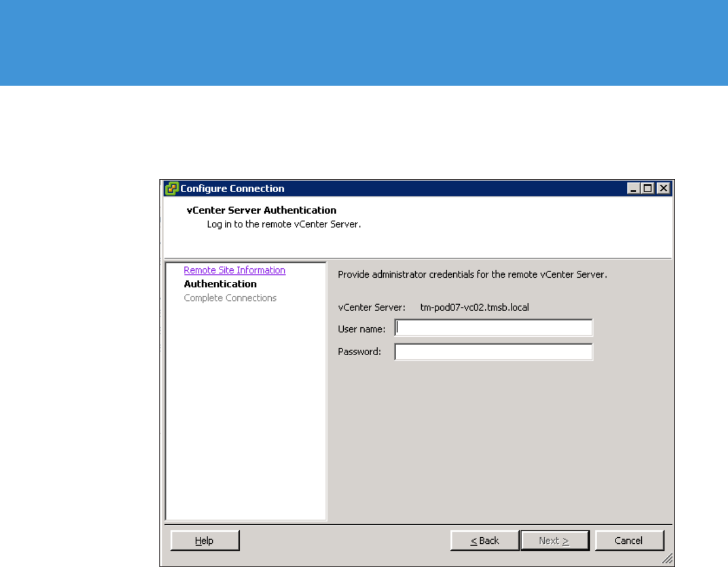Click the vCenter Server Authentication heading

point(261,210)
